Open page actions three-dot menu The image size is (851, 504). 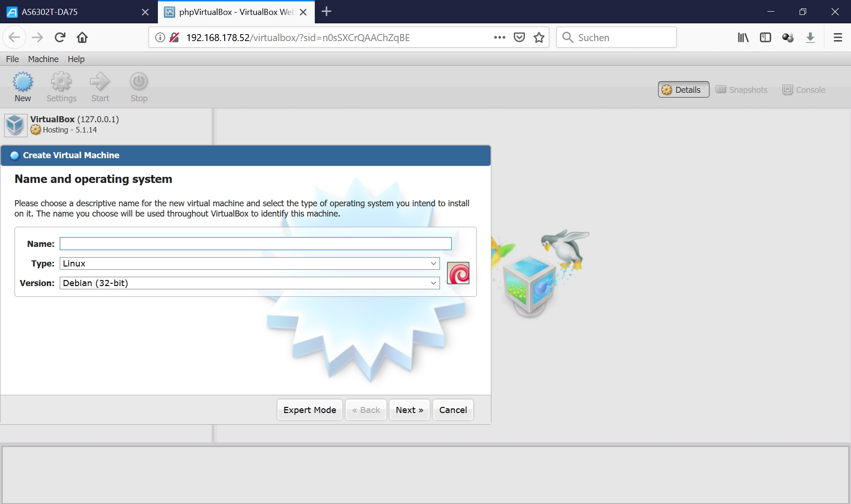coord(500,37)
